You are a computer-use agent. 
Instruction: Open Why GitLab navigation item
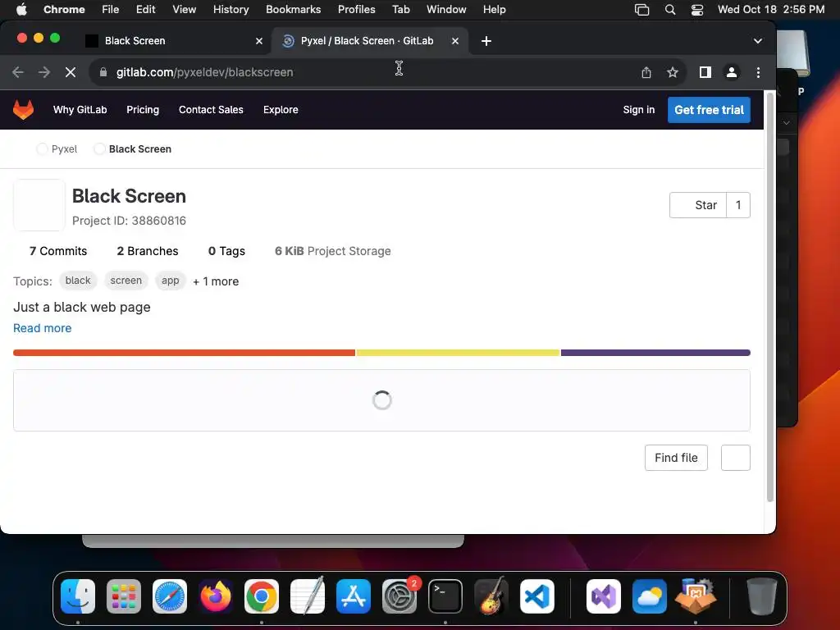[80, 110]
